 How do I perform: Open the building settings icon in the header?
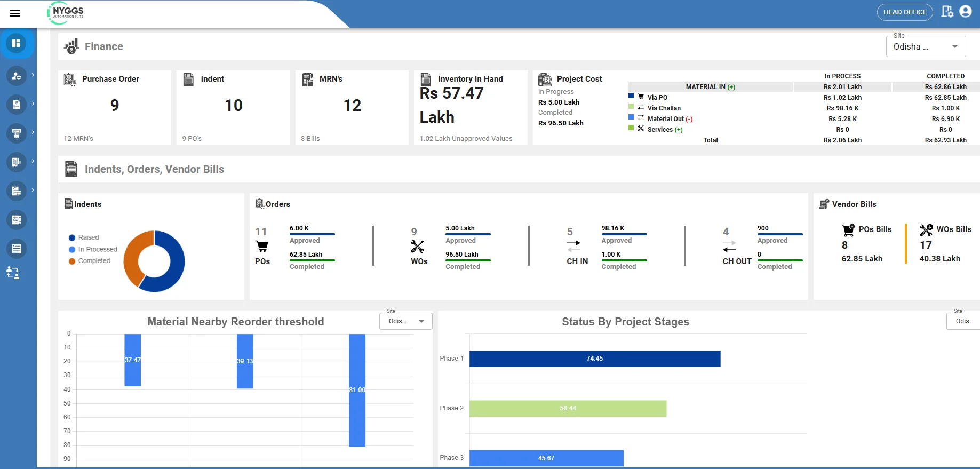click(x=947, y=12)
